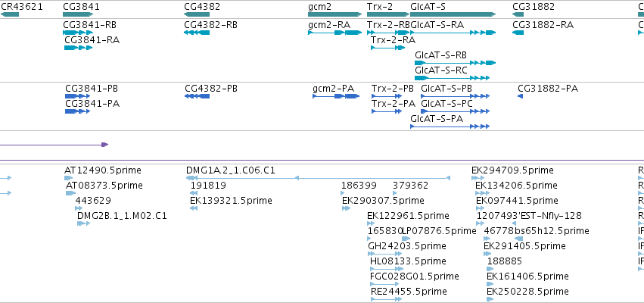Click the Trx-2 gene label

379,7
